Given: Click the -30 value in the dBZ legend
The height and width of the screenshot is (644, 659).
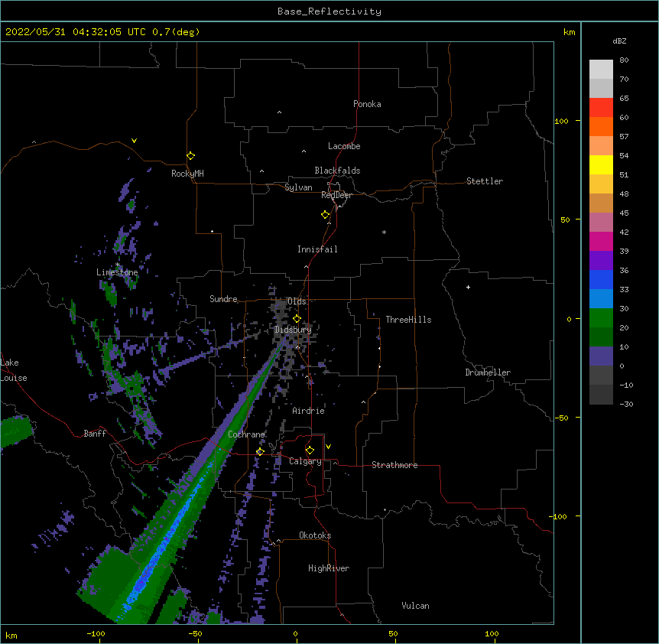Looking at the screenshot, I should (626, 405).
